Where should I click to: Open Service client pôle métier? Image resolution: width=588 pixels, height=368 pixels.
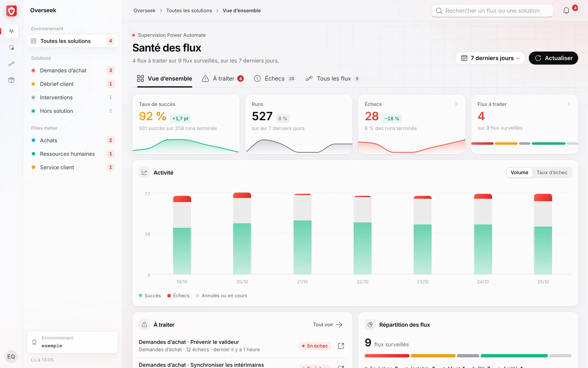72,167
